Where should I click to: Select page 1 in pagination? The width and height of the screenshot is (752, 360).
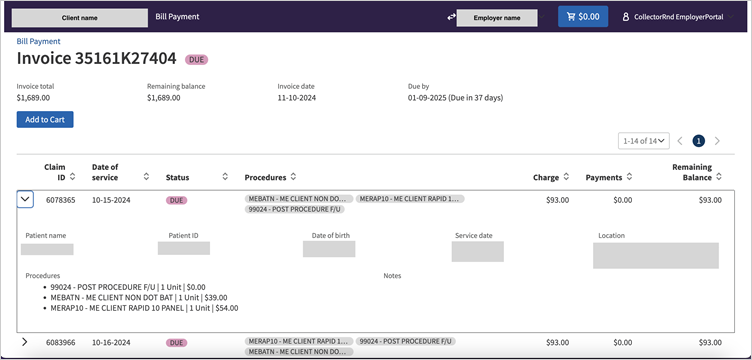coord(699,141)
